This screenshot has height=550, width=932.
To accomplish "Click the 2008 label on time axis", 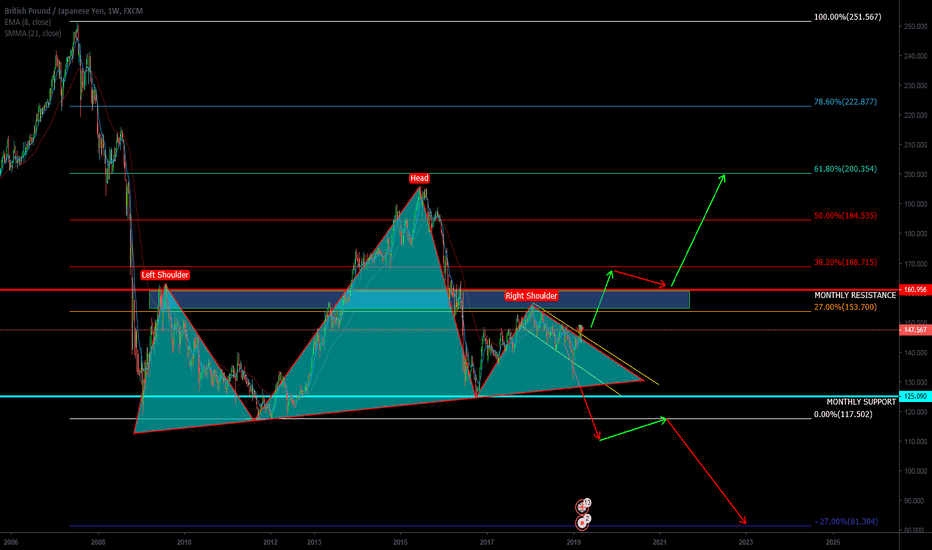I will [98, 542].
